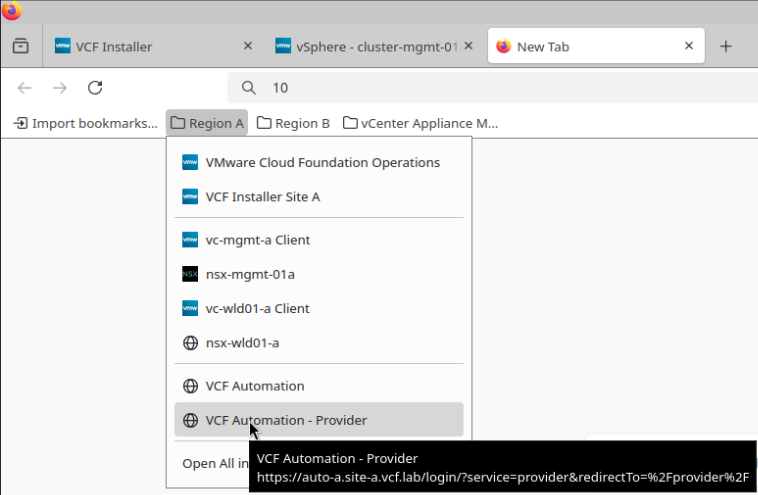Click the browser reload button

pos(95,88)
